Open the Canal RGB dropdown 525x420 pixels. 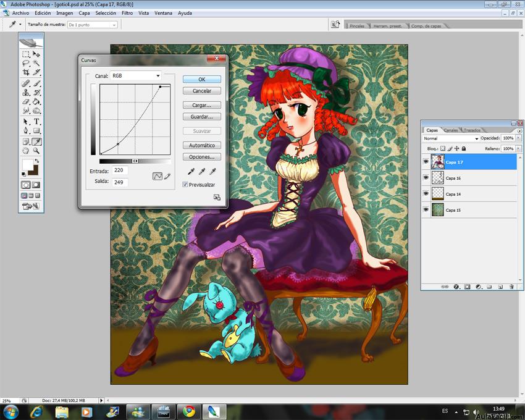[x=136, y=76]
